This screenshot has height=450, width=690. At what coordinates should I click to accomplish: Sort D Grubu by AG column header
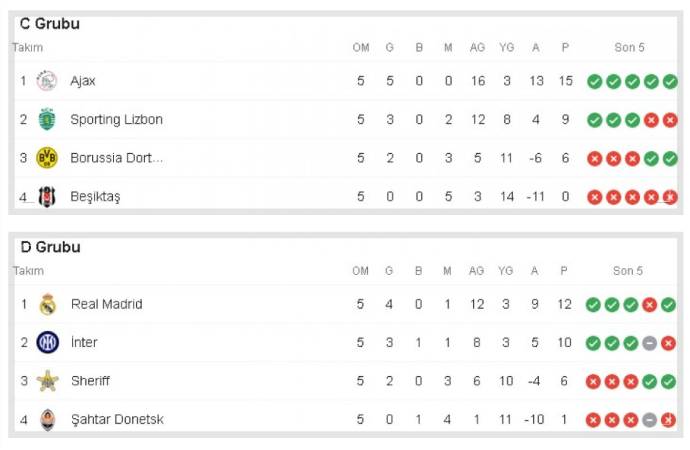(477, 271)
